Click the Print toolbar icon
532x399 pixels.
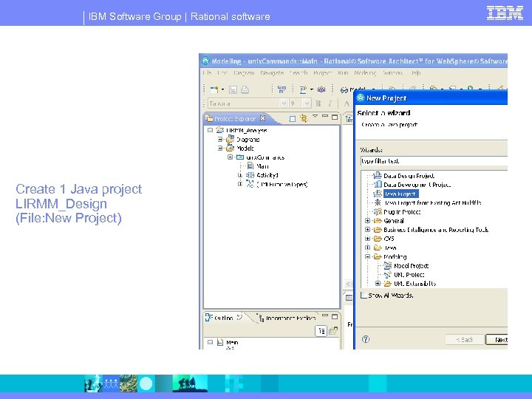tap(245, 89)
